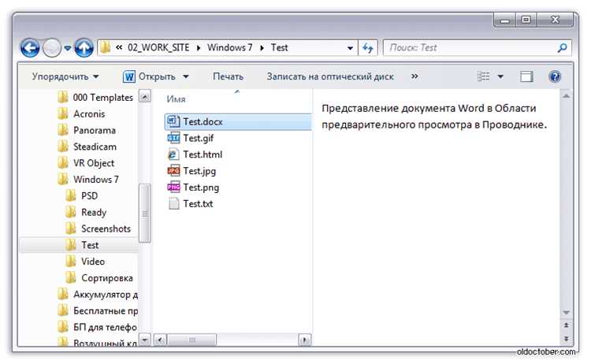Select the БП для телефо folder
The image size is (591, 364).
[x=97, y=327]
